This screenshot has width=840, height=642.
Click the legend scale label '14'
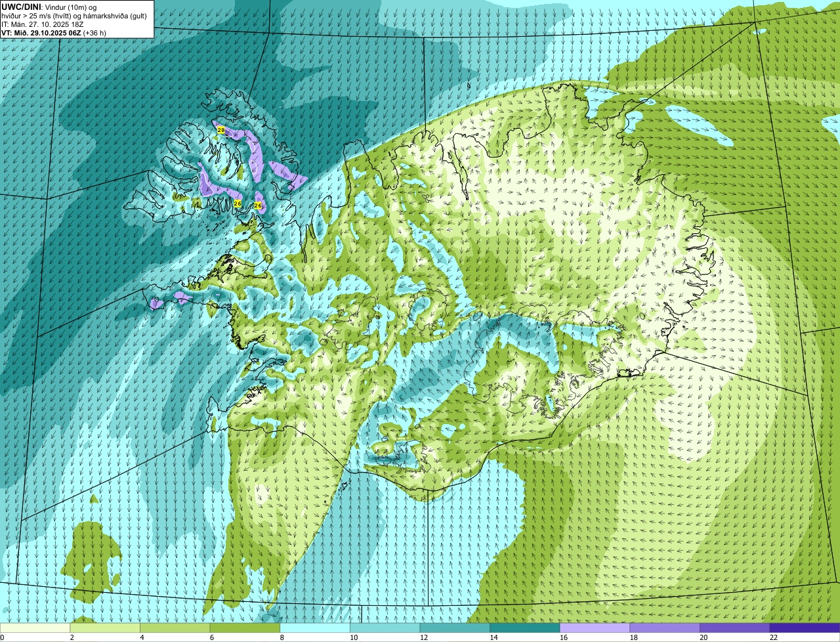click(x=494, y=637)
